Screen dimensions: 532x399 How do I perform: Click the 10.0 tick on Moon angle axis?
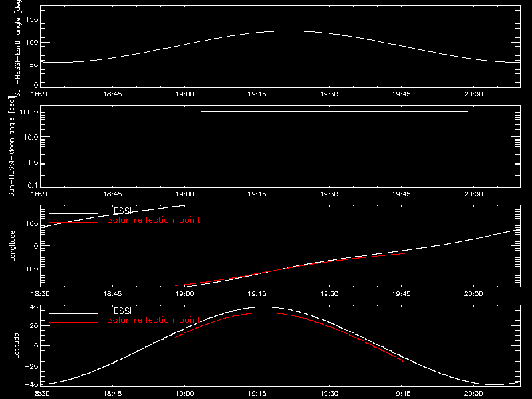31,138
